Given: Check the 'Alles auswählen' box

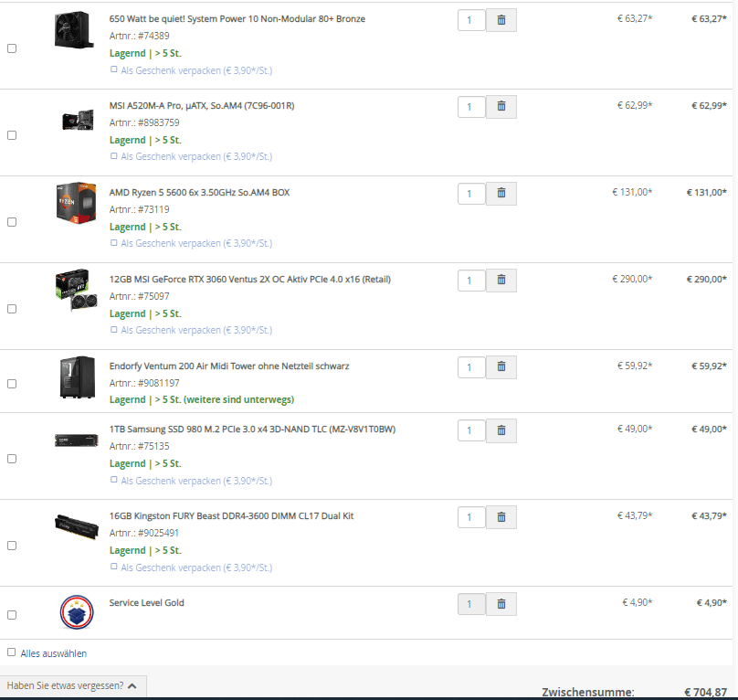Looking at the screenshot, I should tap(12, 652).
